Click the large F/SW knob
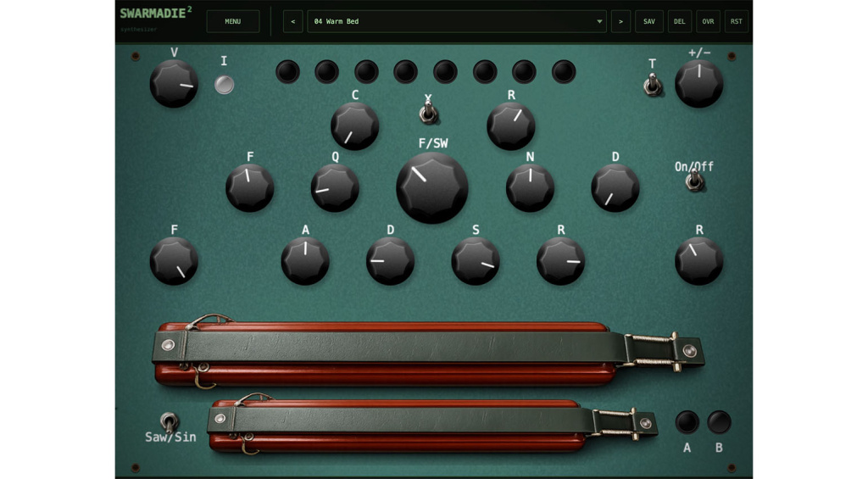Image resolution: width=868 pixels, height=479 pixels. point(432,188)
